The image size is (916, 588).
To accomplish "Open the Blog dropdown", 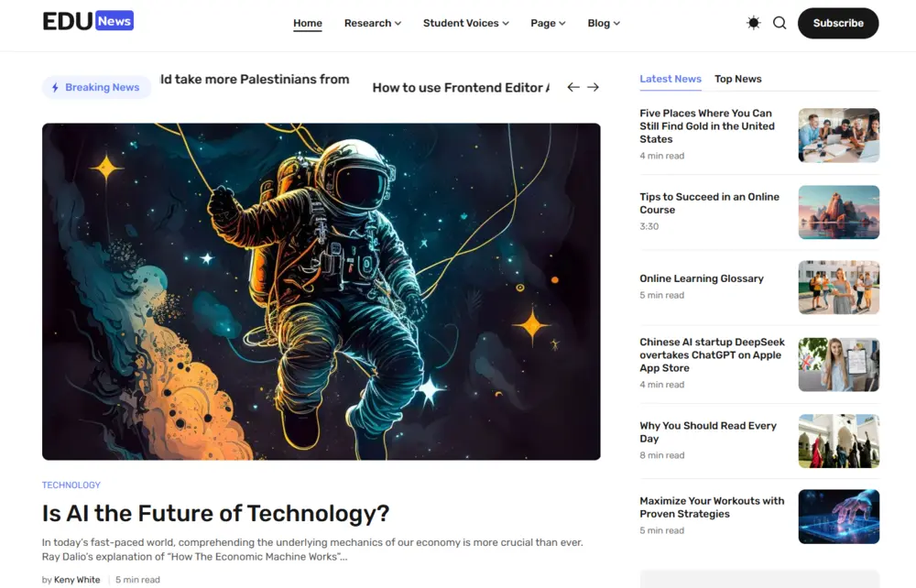I will point(603,23).
